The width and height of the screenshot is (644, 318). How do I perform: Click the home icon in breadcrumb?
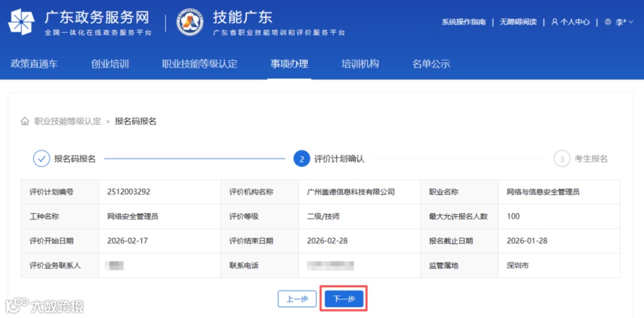[x=25, y=121]
